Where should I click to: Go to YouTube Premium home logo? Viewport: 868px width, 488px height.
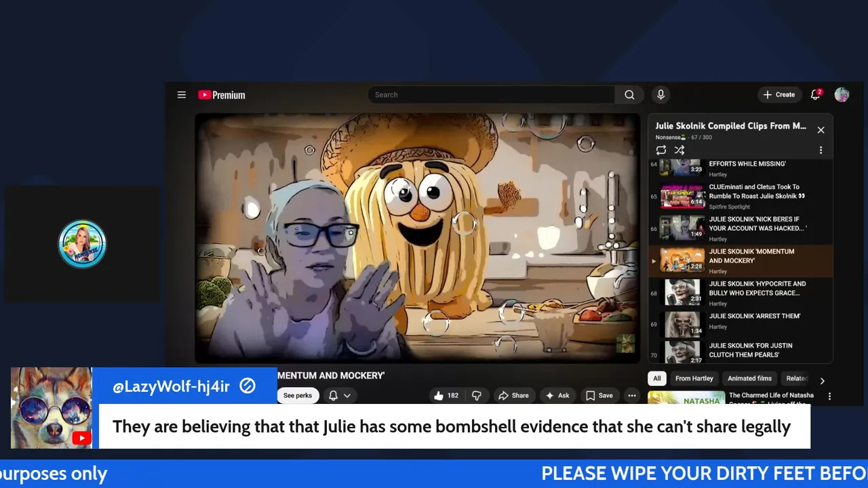[222, 95]
